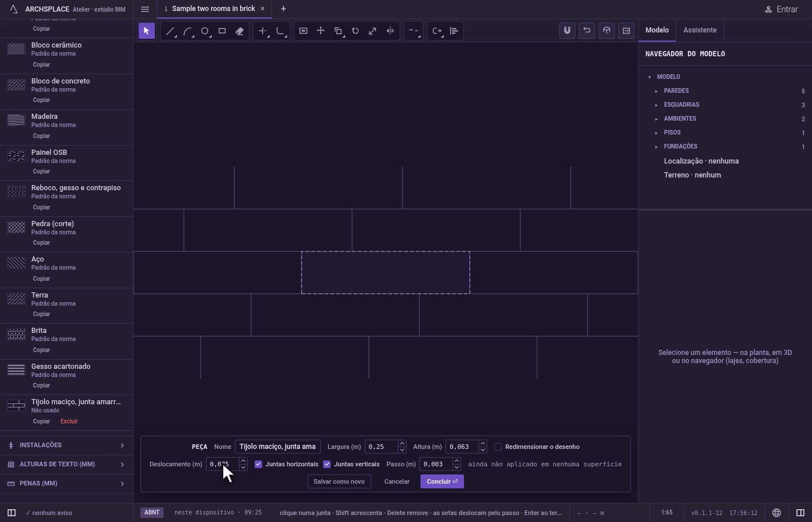Expand ALTURAS DE TEXTO (MM) section

pos(66,465)
